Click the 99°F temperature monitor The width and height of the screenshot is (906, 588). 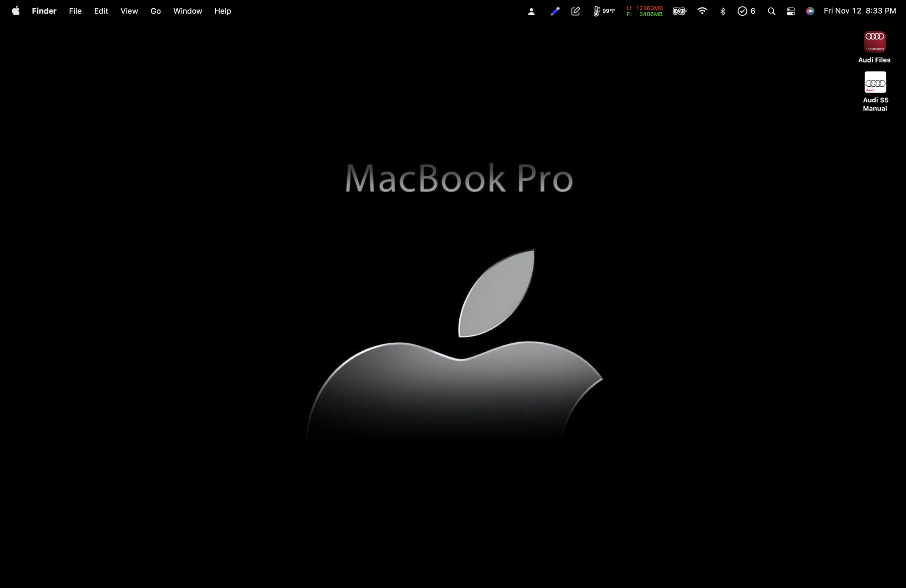(604, 11)
